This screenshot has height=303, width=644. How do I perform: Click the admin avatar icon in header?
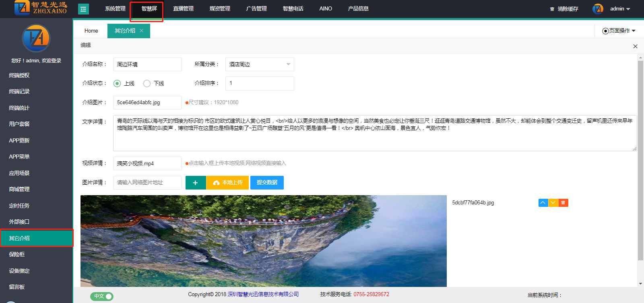click(x=598, y=9)
